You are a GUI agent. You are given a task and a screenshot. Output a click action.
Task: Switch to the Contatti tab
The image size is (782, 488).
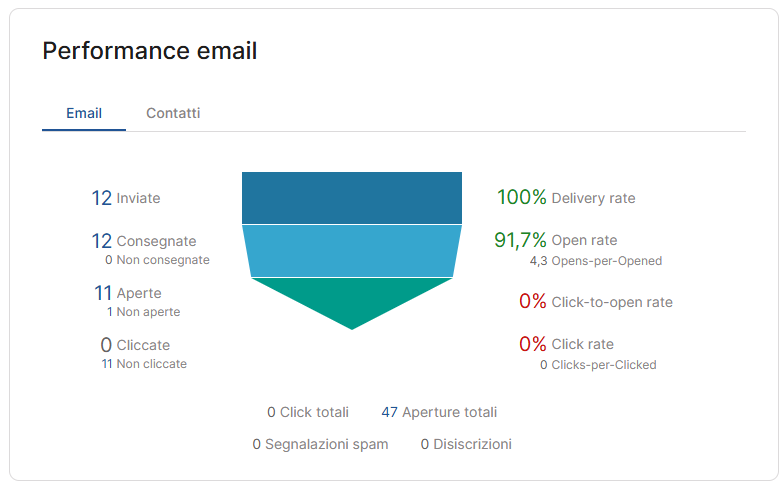click(x=173, y=113)
